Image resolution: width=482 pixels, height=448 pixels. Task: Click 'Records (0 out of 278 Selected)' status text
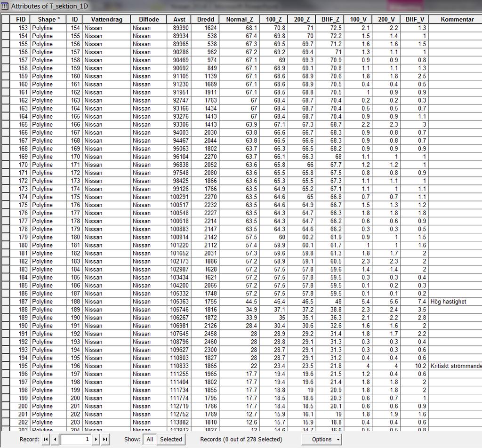pyautogui.click(x=241, y=439)
